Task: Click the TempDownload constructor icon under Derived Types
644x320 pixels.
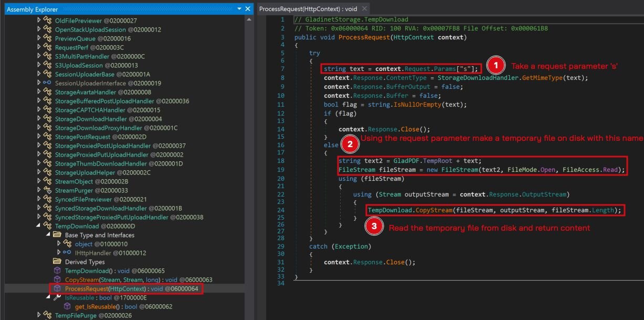Action: pos(57,271)
